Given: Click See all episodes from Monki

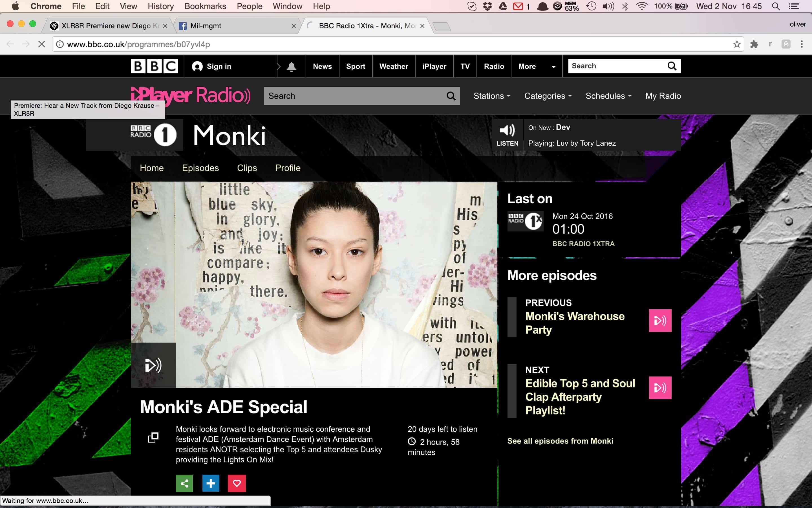Looking at the screenshot, I should (x=560, y=441).
